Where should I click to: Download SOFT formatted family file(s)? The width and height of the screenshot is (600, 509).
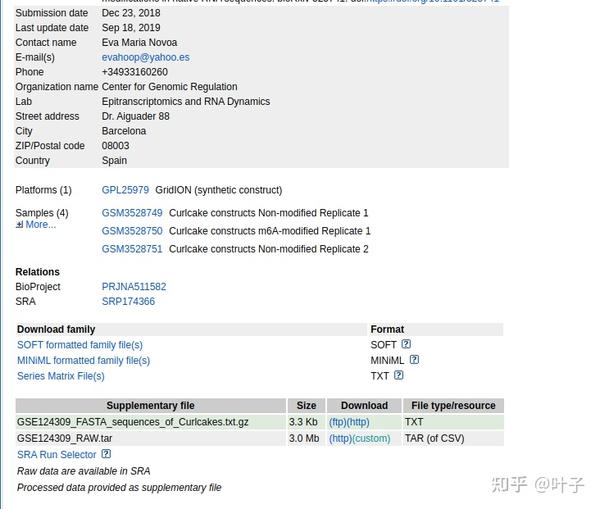[x=80, y=345]
